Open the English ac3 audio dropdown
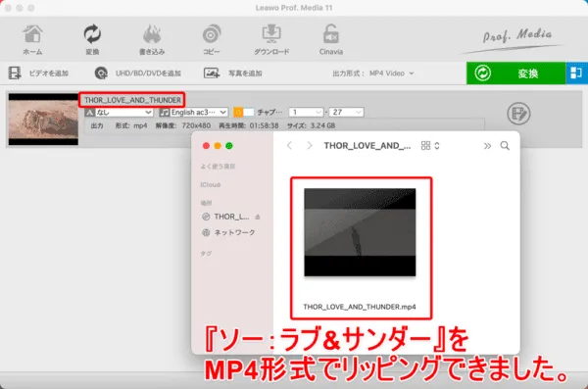Viewport: 588px width, 389px height. pos(193,112)
